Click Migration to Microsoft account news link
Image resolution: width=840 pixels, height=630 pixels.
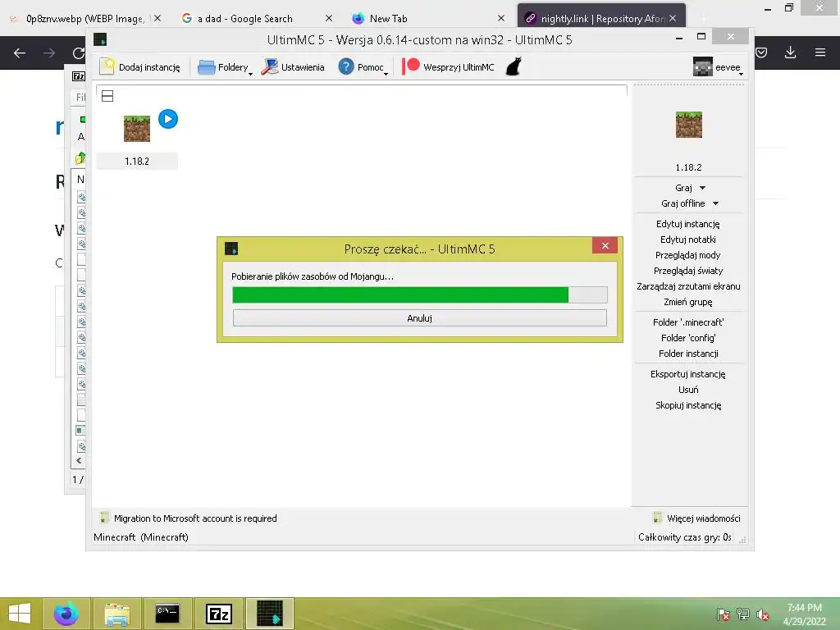coord(195,518)
